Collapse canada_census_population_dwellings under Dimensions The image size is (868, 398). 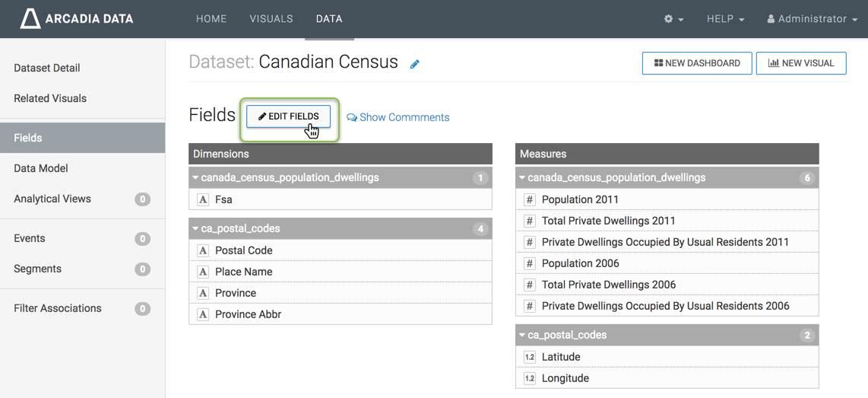point(195,178)
